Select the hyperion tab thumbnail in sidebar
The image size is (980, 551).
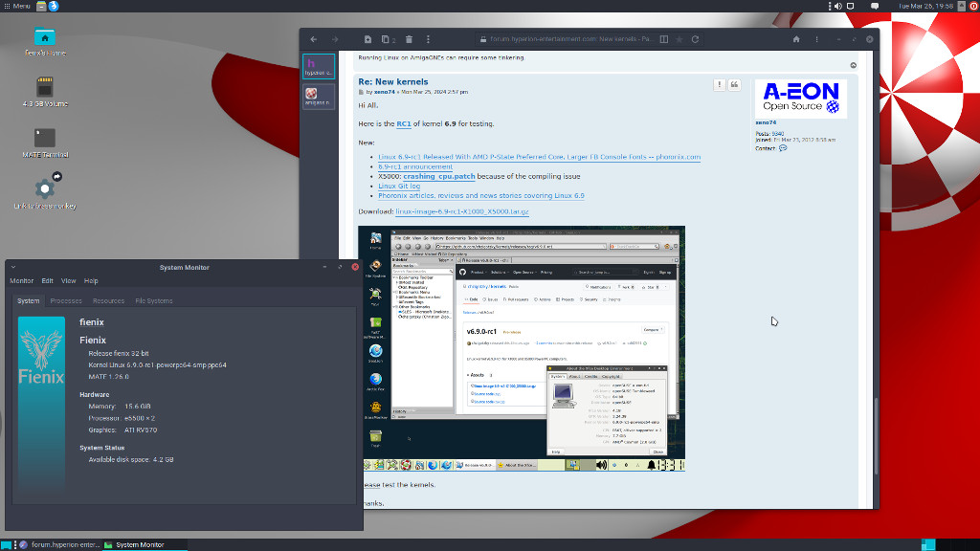319,66
